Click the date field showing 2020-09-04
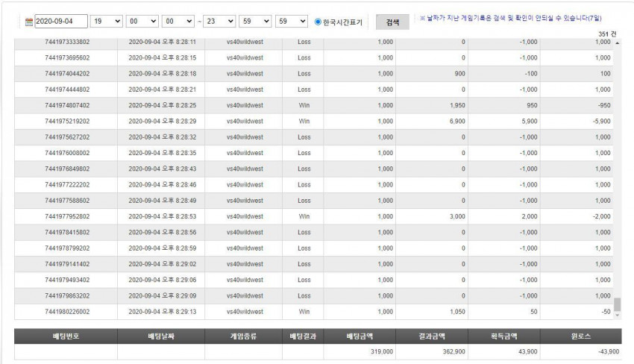 [61, 22]
